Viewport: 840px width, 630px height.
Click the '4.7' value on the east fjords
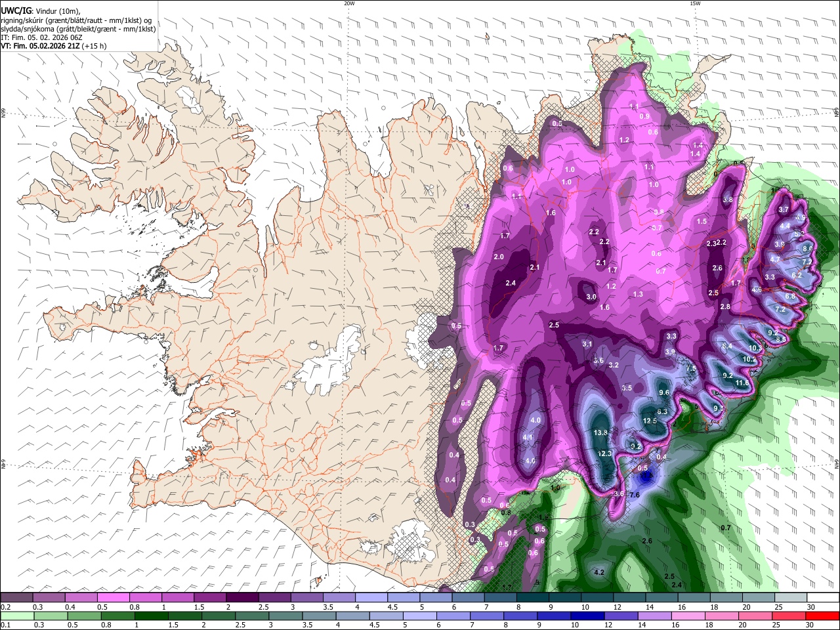coord(775,259)
